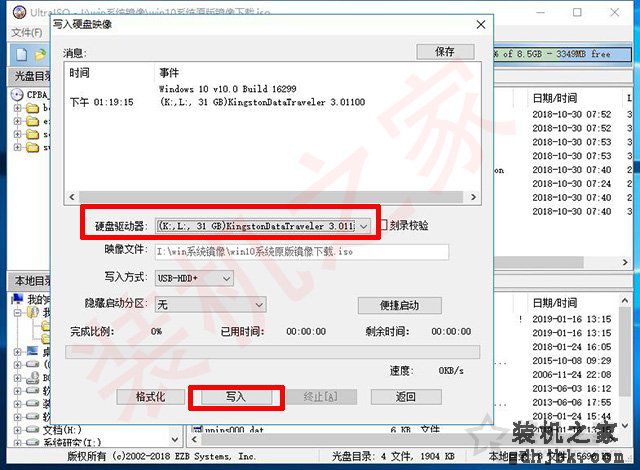Click the 映像文件 path field
Image resolution: width=640 pixels, height=470 pixels.
click(302, 252)
